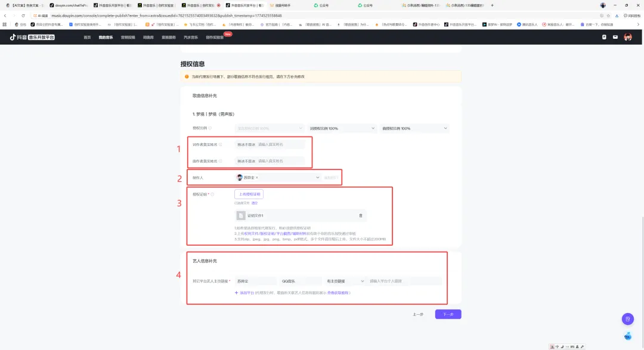Open the 抖音创作者中心 bookmark

426,24
